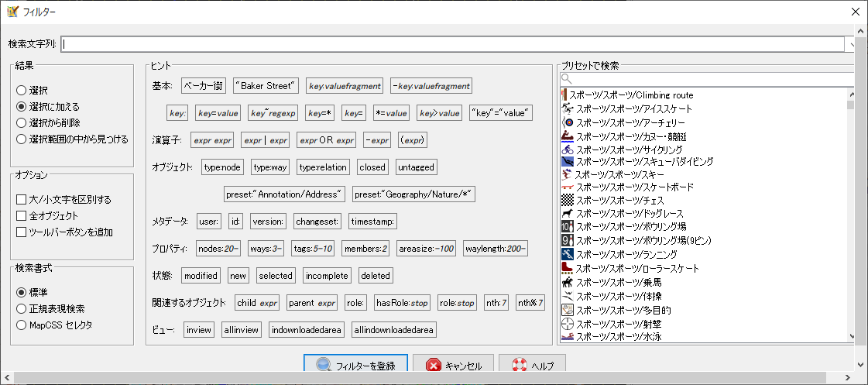Click the ice skate preset icon
Image resolution: width=868 pixels, height=385 pixels.
coord(568,108)
